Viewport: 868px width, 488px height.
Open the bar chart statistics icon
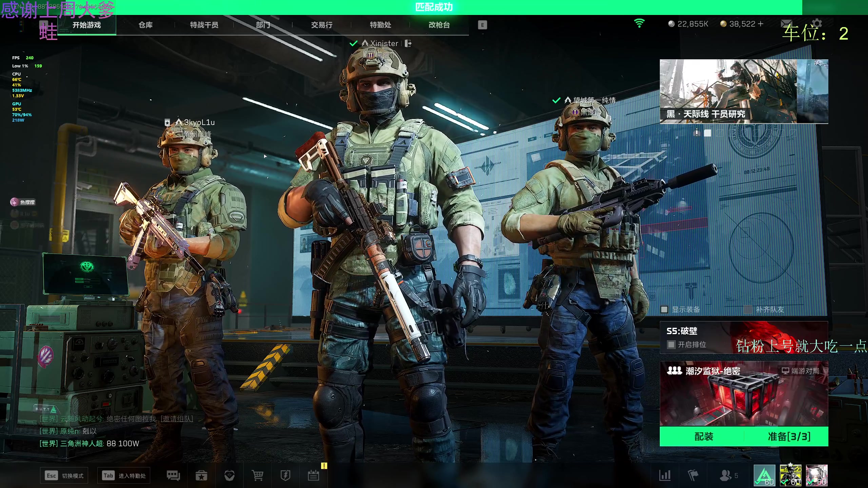(665, 475)
